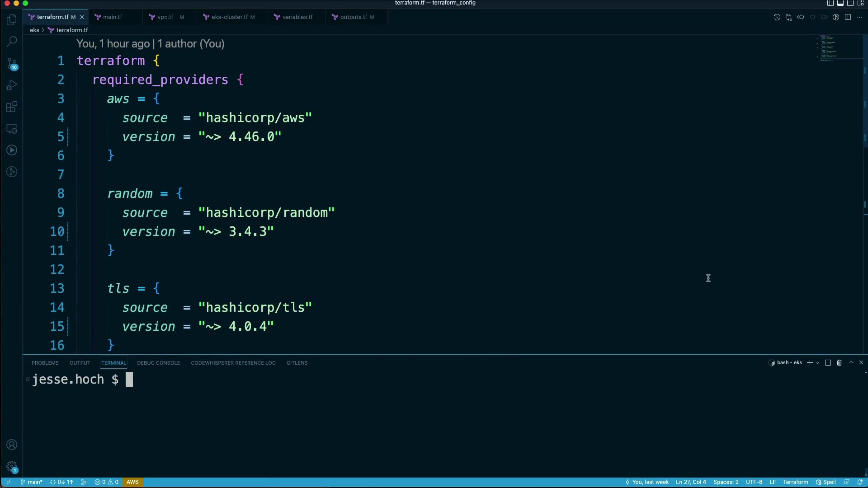Open editor More Actions ellipsis menu
868x488 pixels.
click(859, 17)
